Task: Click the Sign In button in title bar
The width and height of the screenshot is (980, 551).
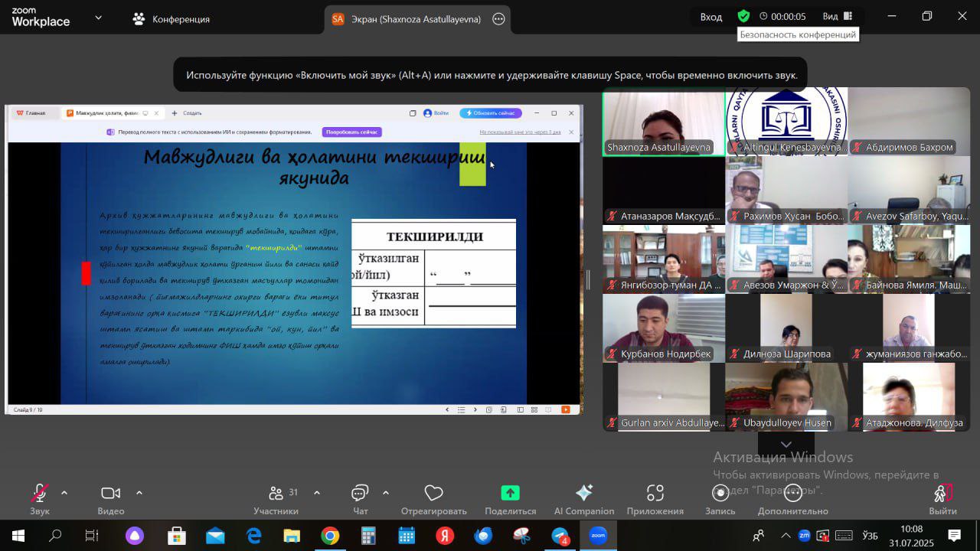Action: pyautogui.click(x=710, y=17)
